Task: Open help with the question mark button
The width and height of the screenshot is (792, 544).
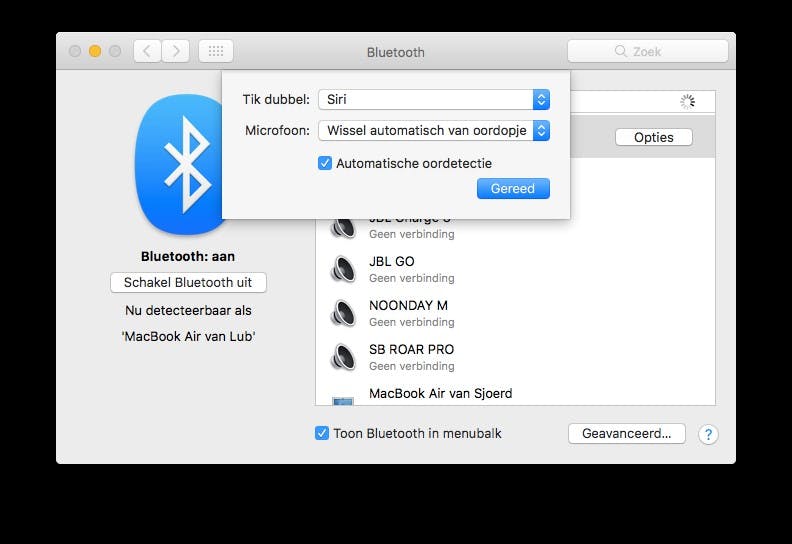Action: coord(708,434)
